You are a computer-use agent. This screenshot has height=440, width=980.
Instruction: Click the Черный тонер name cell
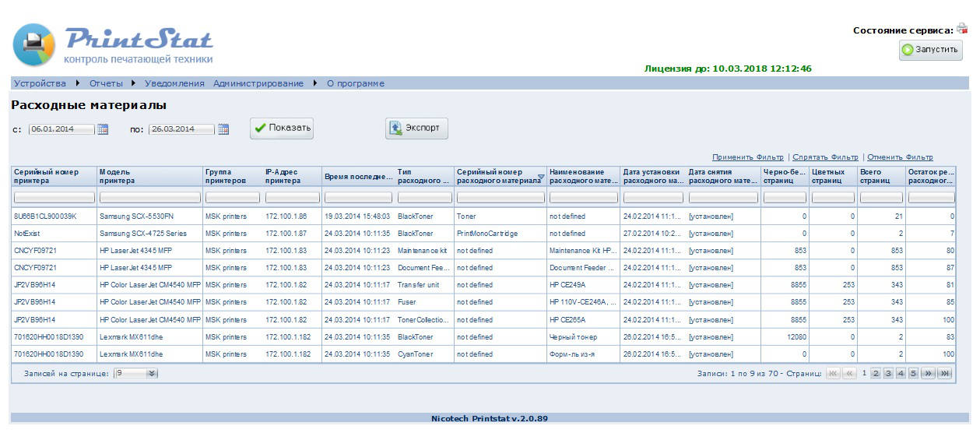pyautogui.click(x=573, y=336)
